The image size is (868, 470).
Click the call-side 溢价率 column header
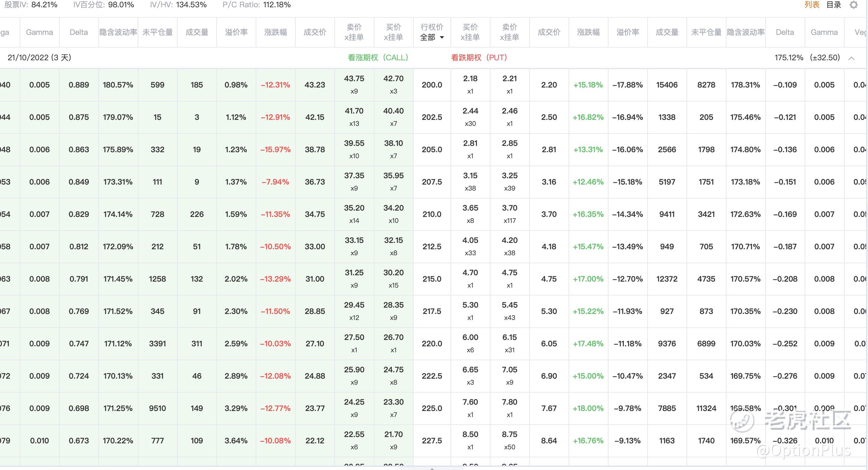pos(236,32)
